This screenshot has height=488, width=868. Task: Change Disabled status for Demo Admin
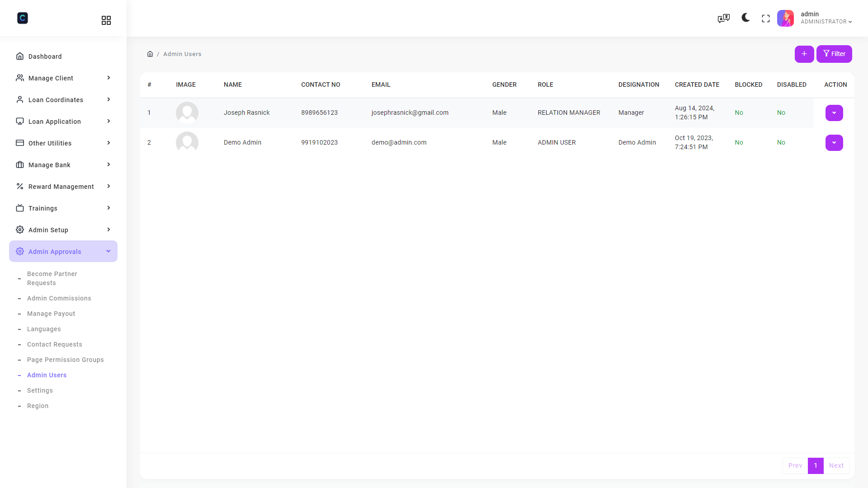(x=781, y=142)
